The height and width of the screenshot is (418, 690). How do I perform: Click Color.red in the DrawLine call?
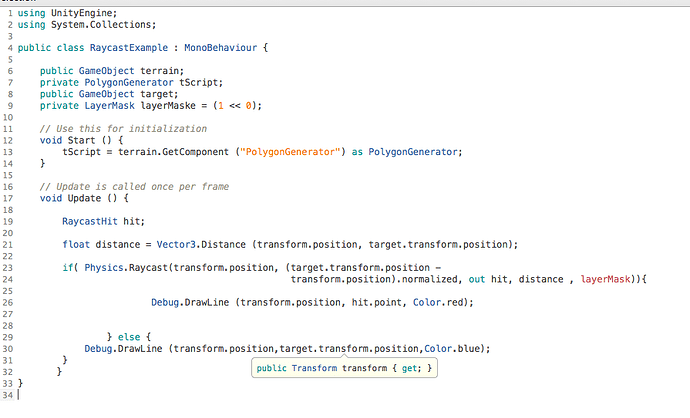(x=446, y=302)
